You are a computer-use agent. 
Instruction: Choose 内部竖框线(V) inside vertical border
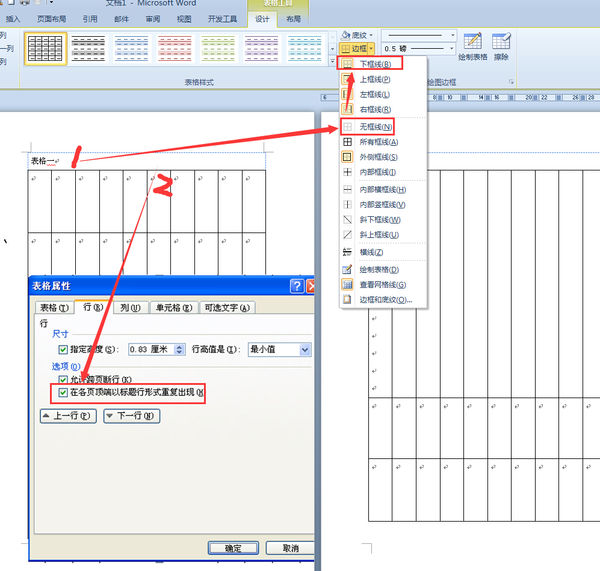[383, 205]
